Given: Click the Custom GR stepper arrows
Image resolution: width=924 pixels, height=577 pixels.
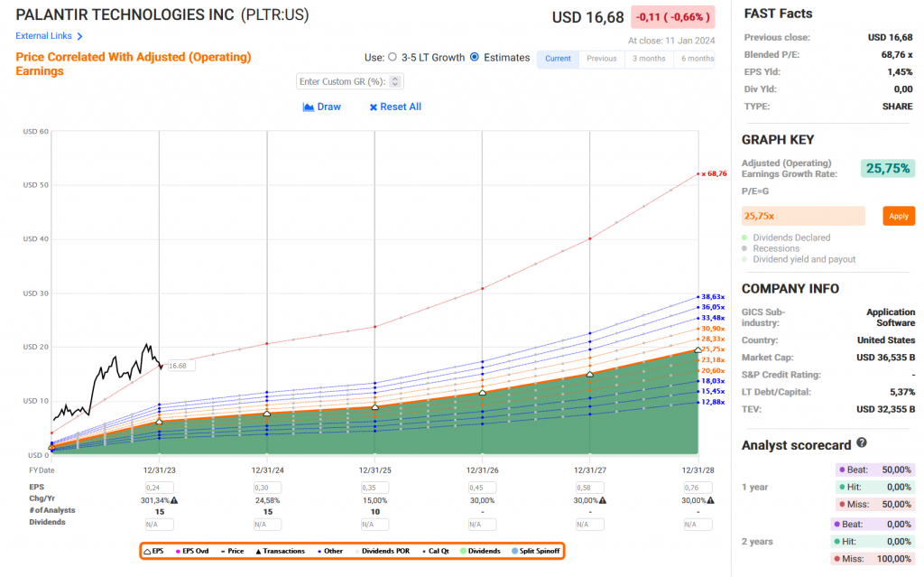Looking at the screenshot, I should coord(396,82).
